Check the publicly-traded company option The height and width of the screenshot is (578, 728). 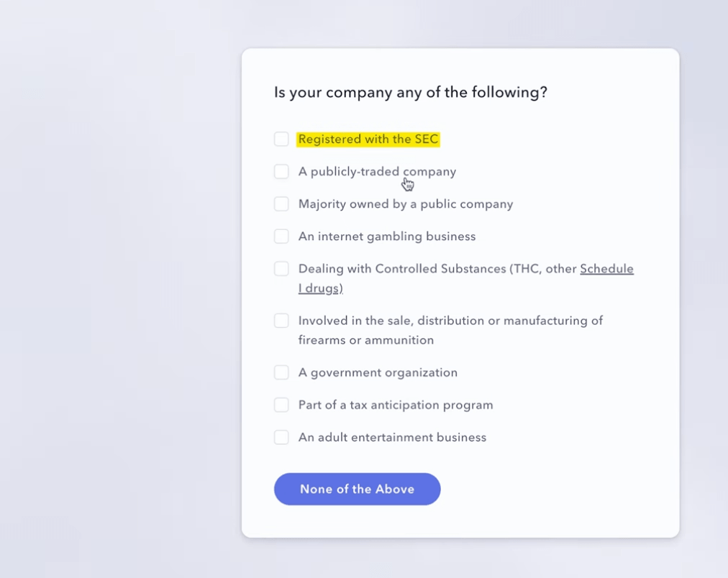point(281,171)
